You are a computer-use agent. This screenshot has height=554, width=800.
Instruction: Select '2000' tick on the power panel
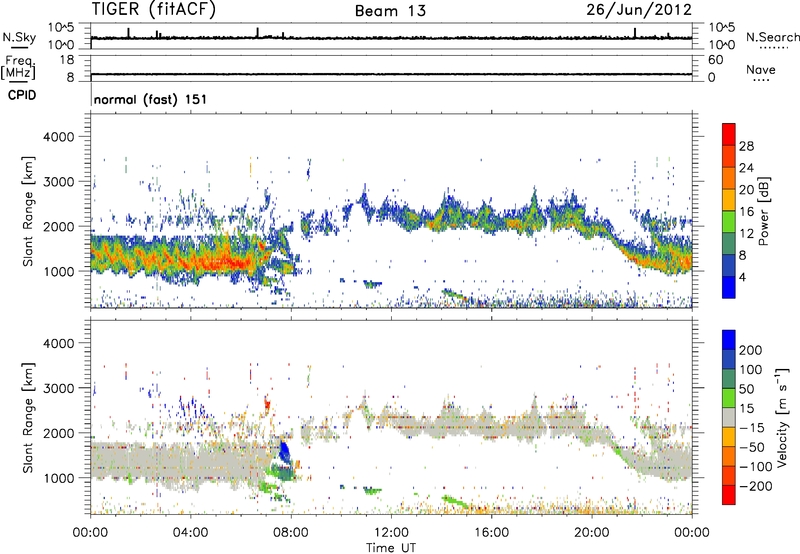point(58,226)
